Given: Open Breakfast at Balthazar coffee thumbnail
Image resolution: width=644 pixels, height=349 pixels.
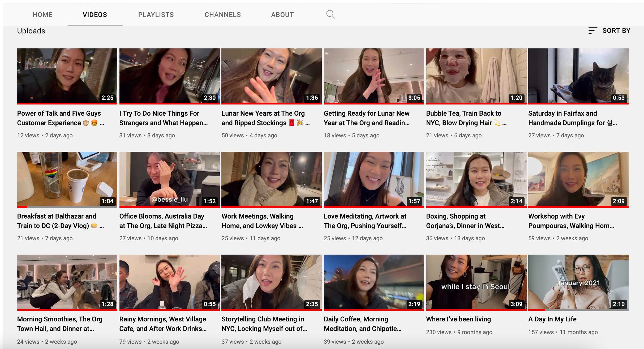Looking at the screenshot, I should tap(67, 180).
